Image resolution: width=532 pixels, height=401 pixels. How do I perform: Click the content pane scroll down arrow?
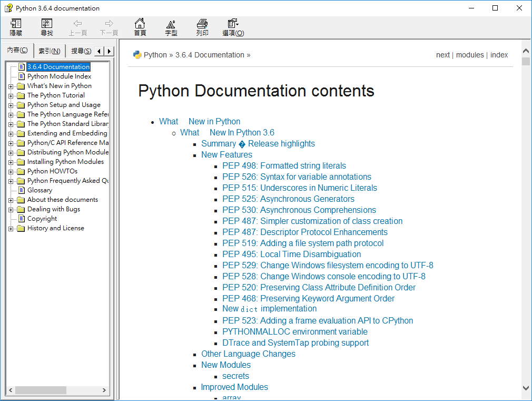click(526, 388)
